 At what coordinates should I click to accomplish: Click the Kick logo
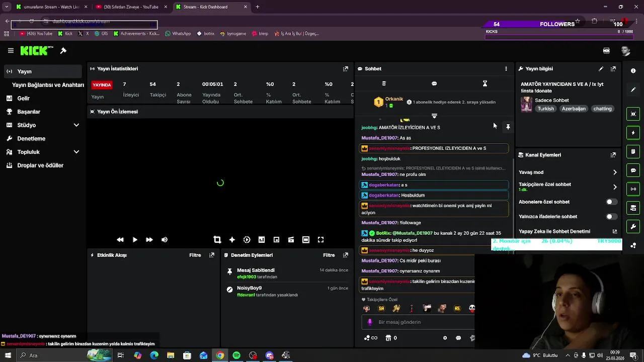pos(37,51)
